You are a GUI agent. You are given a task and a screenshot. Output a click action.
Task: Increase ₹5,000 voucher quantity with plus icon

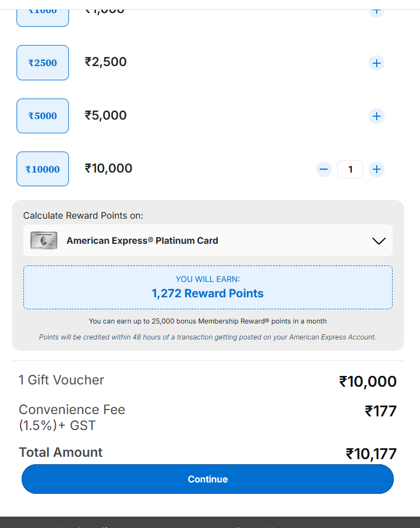click(377, 116)
